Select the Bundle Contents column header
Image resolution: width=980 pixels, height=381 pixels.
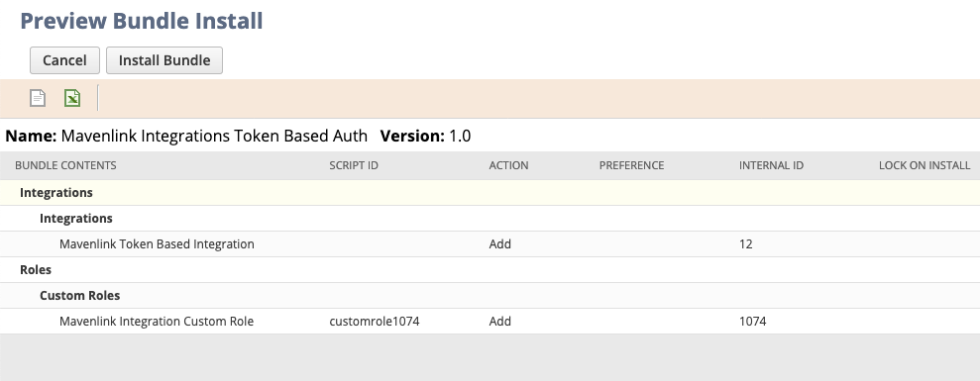tap(65, 165)
